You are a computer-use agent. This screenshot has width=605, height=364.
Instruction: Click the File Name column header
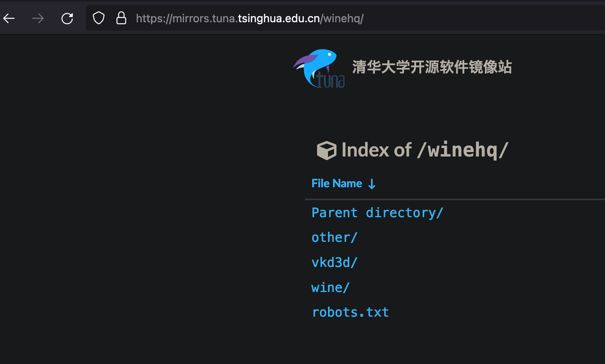pyautogui.click(x=336, y=183)
